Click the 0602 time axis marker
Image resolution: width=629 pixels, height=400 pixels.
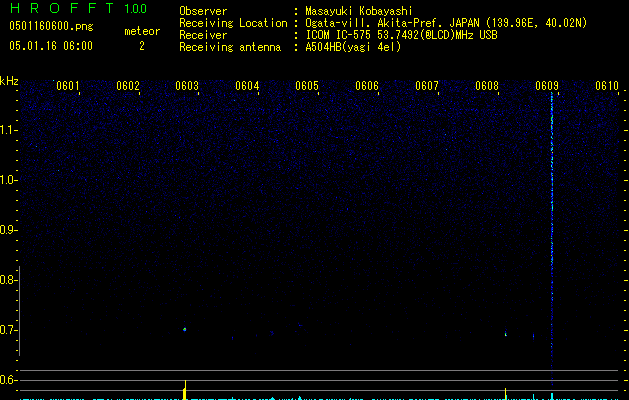click(128, 86)
